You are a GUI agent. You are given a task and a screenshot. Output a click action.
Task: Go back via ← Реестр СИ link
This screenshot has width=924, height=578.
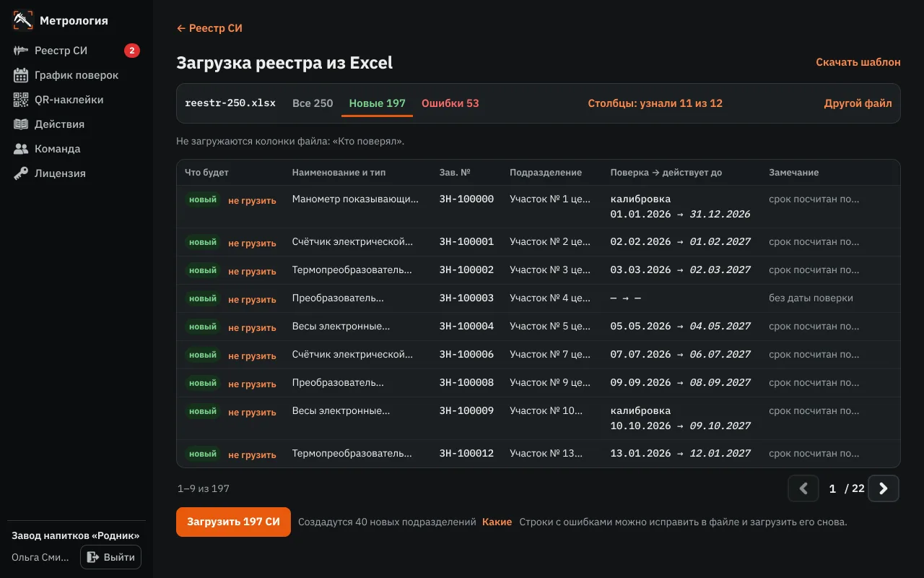[209, 28]
